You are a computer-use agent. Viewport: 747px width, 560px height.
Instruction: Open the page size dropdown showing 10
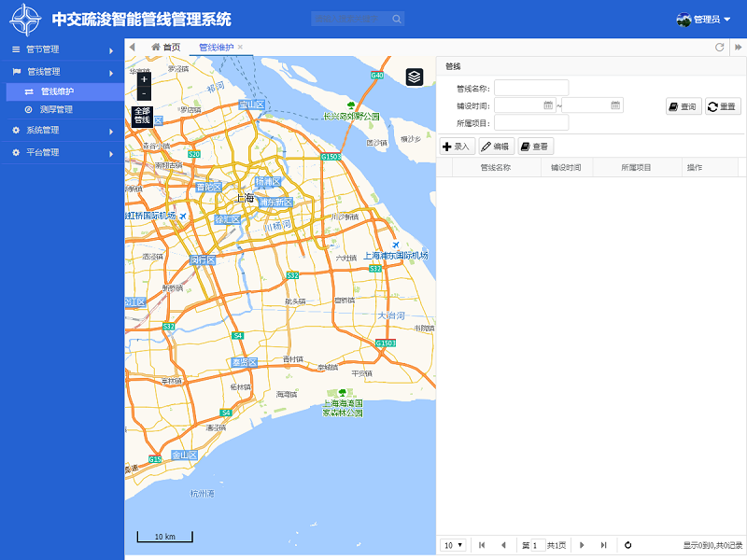point(453,545)
